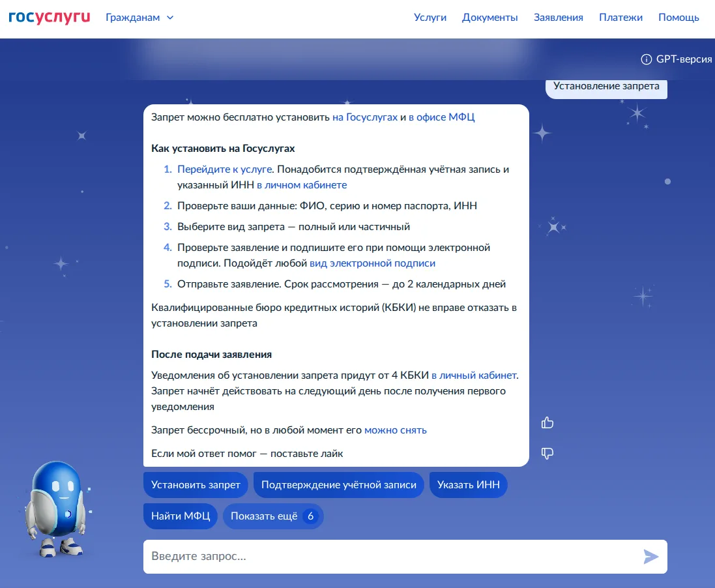Click text Если мой ответ помог

click(247, 454)
